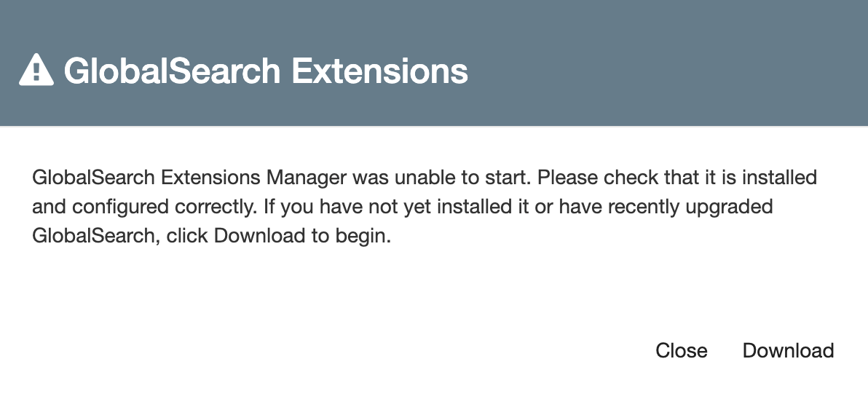
Task: Click the word "GlobalSearch" in the header title
Action: [172, 71]
